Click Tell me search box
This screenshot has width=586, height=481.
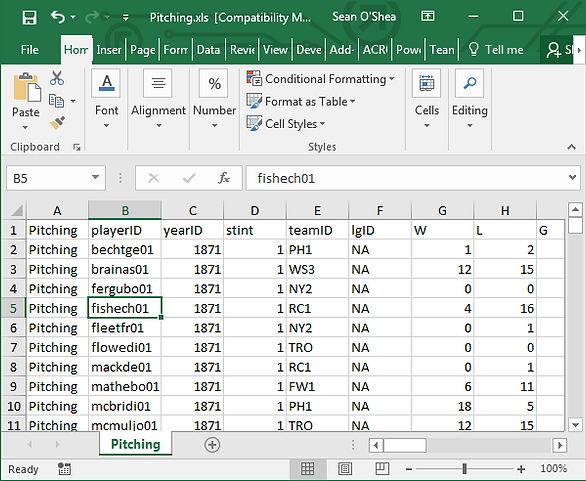click(x=496, y=50)
